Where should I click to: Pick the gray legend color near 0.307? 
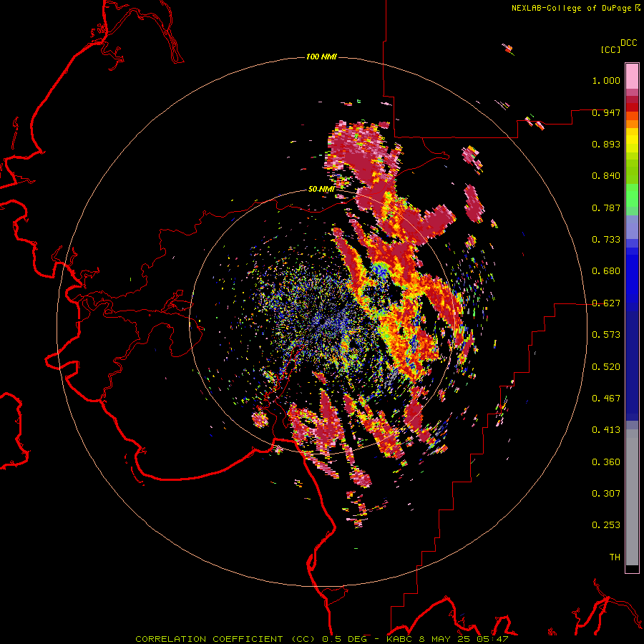[x=632, y=497]
